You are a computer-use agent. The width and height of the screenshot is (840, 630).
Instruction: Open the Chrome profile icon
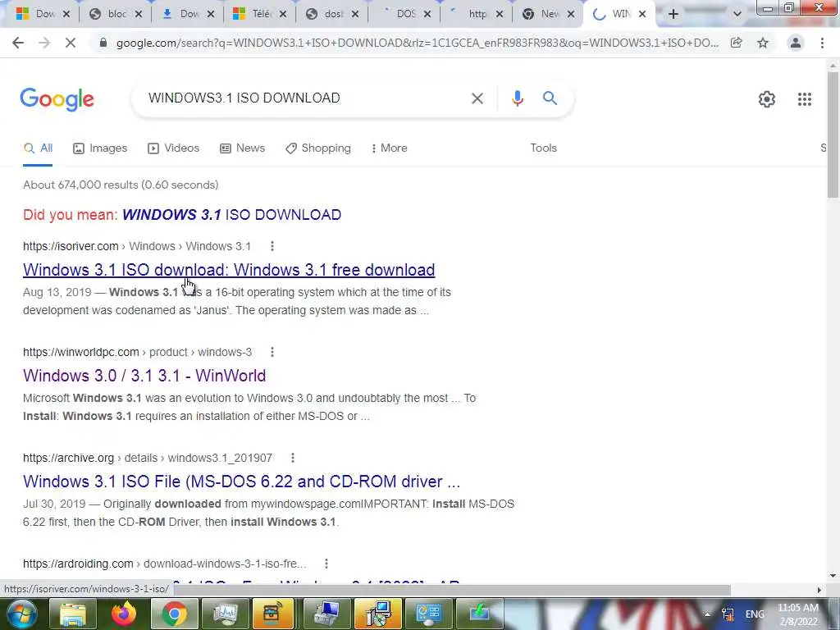point(796,43)
